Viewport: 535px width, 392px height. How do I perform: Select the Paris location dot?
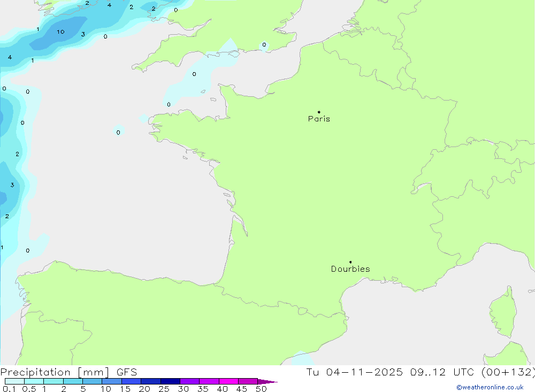point(319,112)
